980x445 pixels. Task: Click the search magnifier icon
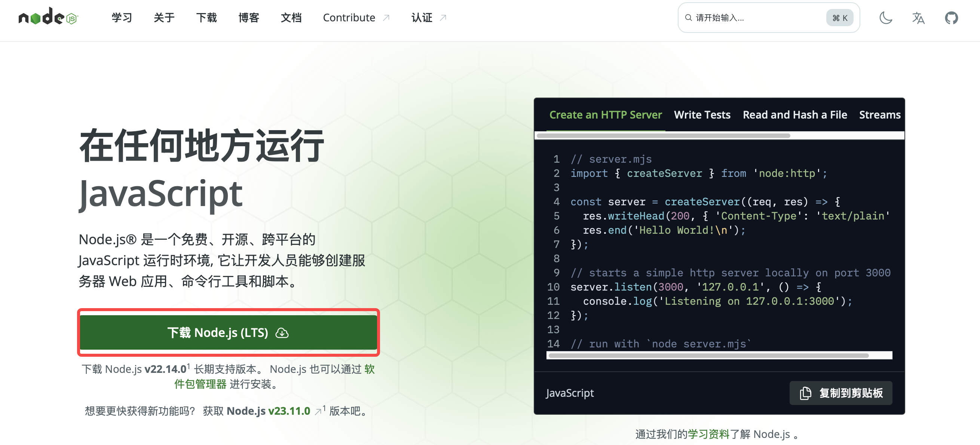[688, 18]
